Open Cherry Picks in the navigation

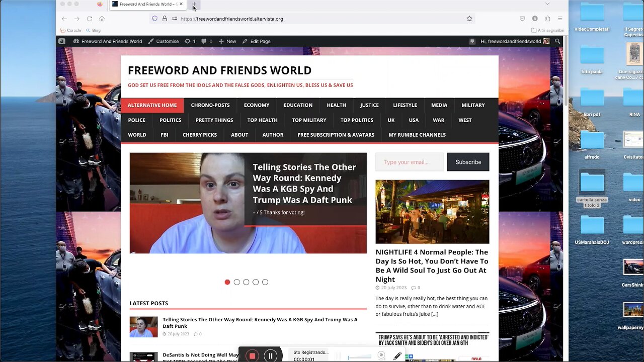coord(200,135)
